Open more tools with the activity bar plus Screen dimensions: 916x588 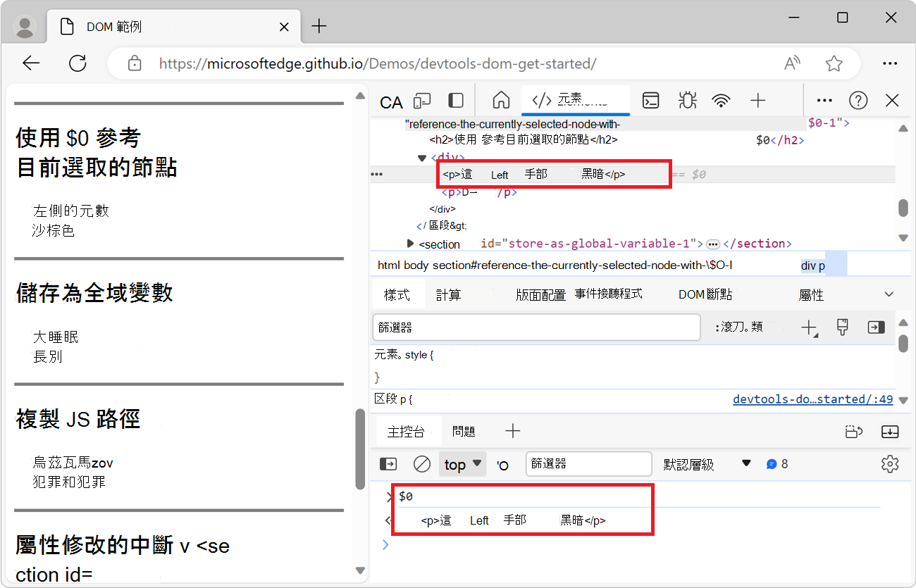click(758, 101)
